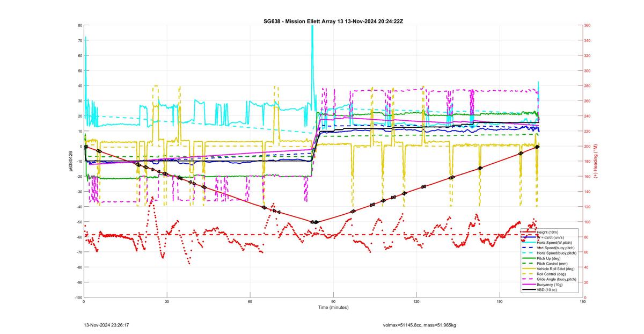The image size is (644, 334).
Task: Click the x-axis tick label '150'
Action: point(499,301)
